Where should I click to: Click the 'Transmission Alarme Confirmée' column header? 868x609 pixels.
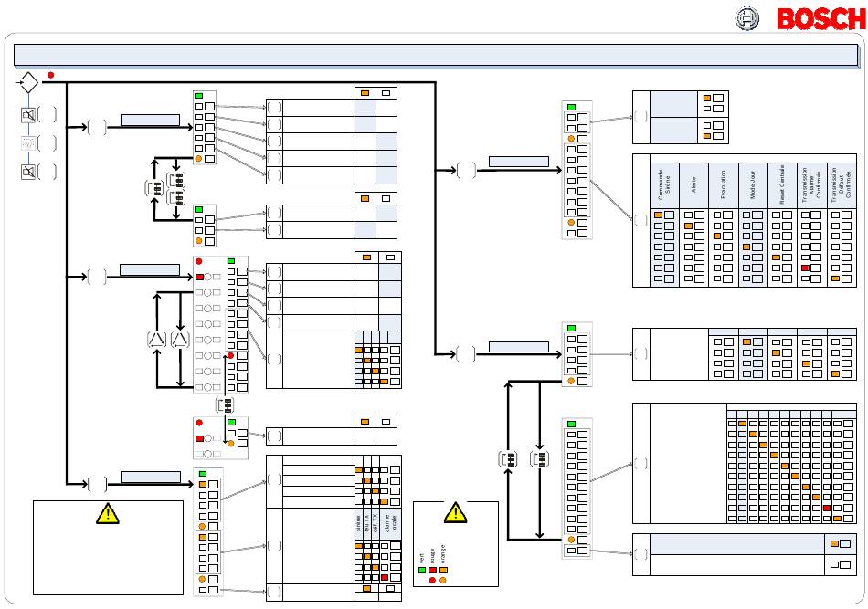coord(811,184)
